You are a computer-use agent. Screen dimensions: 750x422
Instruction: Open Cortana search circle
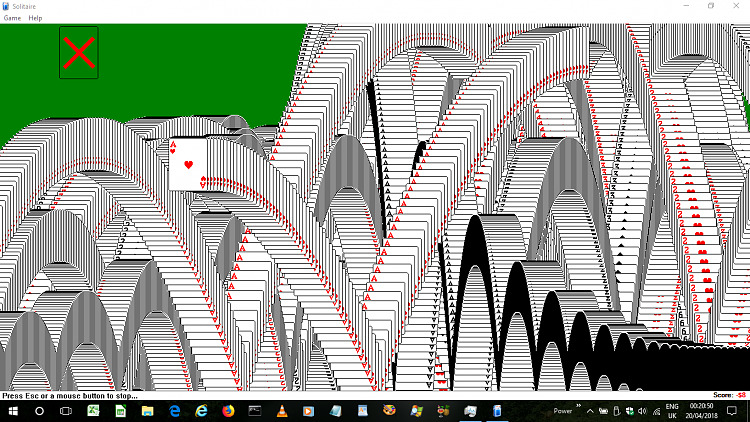(40, 411)
